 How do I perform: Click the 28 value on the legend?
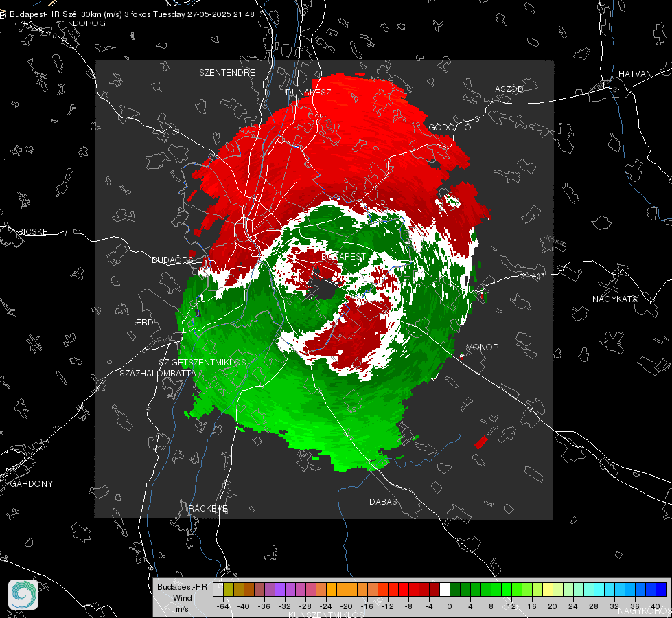point(594,606)
